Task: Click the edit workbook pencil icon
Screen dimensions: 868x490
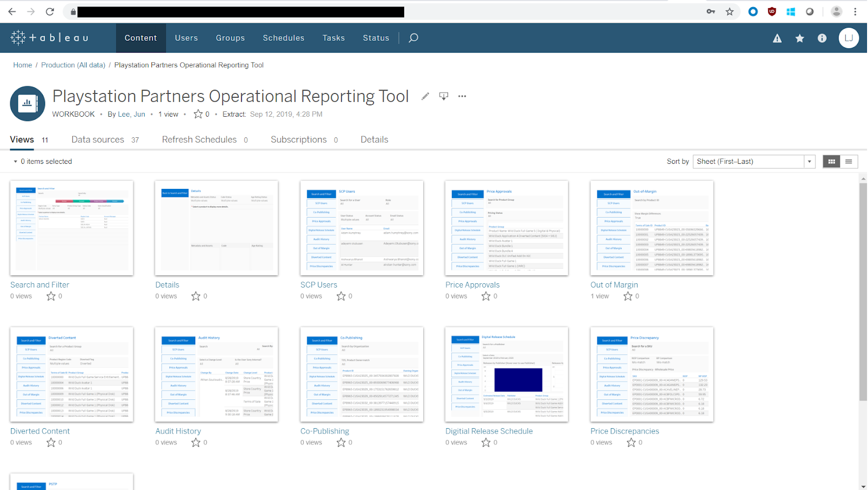Action: (425, 96)
